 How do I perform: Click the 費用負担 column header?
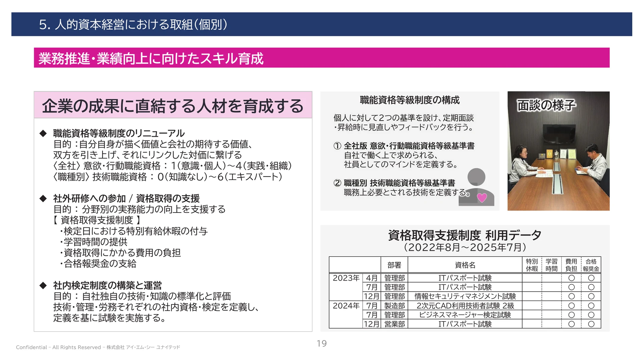click(x=572, y=265)
